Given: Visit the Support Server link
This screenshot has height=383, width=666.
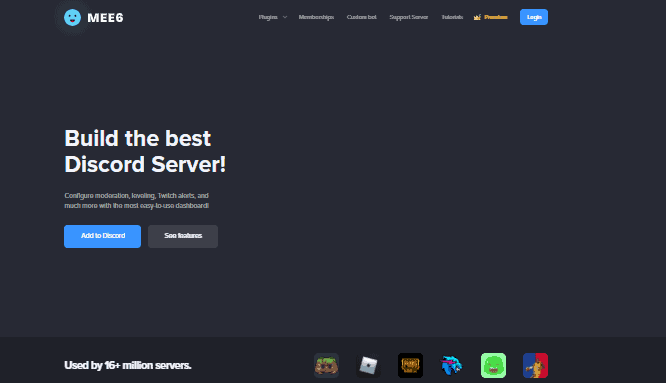Looking at the screenshot, I should [x=409, y=17].
